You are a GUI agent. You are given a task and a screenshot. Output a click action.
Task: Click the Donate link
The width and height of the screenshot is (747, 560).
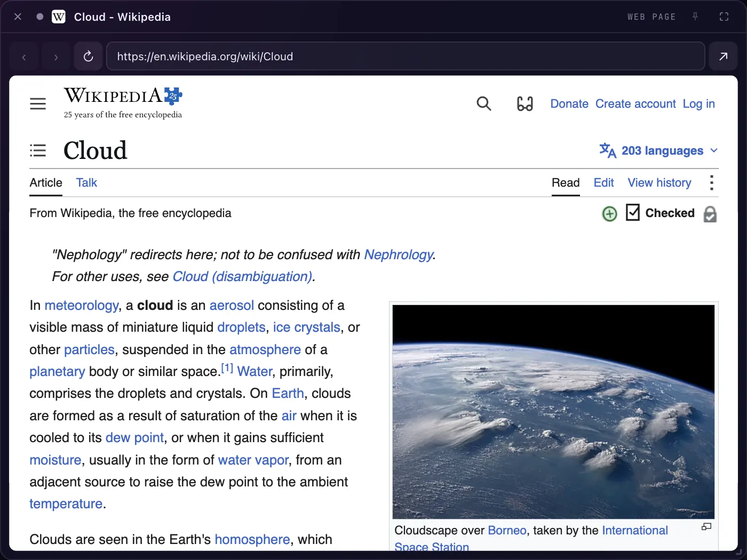pyautogui.click(x=569, y=104)
